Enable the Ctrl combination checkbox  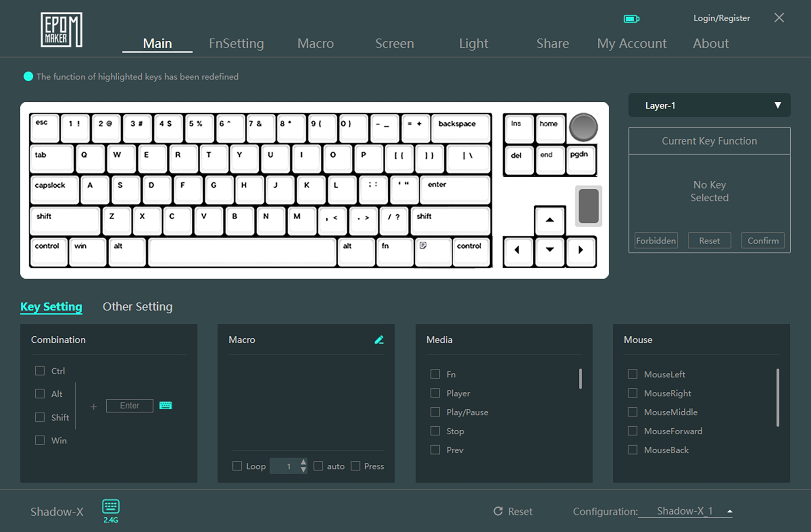(40, 371)
